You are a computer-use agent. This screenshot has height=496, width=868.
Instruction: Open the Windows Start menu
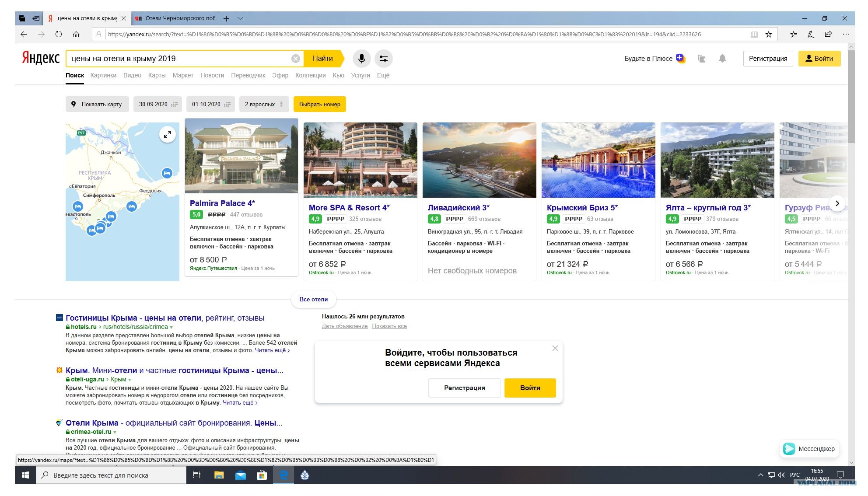tap(25, 475)
